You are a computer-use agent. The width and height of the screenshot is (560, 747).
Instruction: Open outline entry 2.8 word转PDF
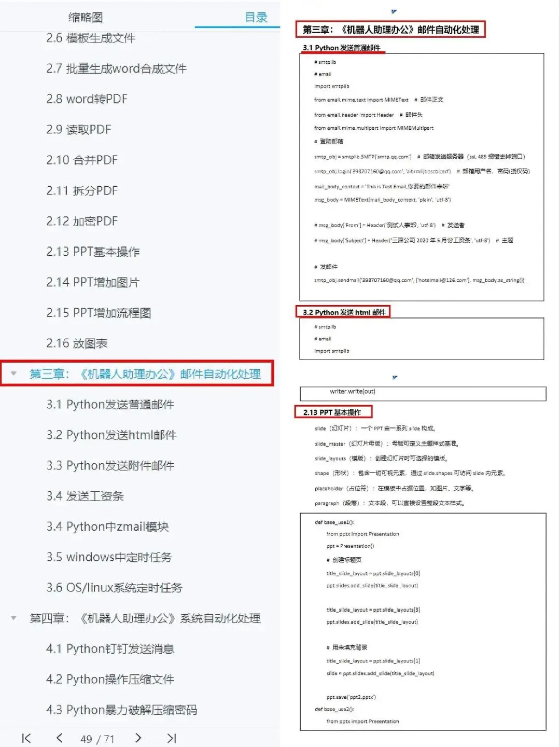87,99
